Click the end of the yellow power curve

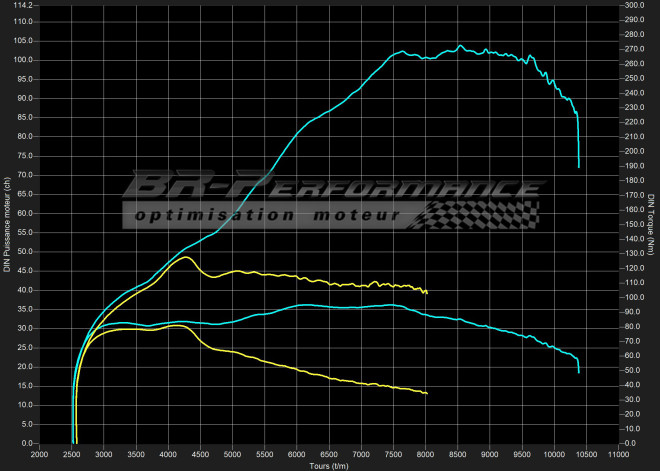tap(427, 292)
